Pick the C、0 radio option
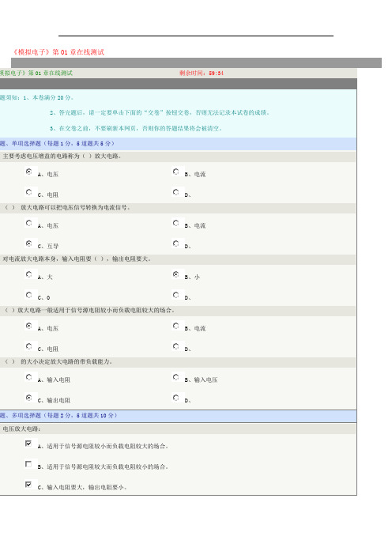The image size is (392, 555). (x=29, y=295)
